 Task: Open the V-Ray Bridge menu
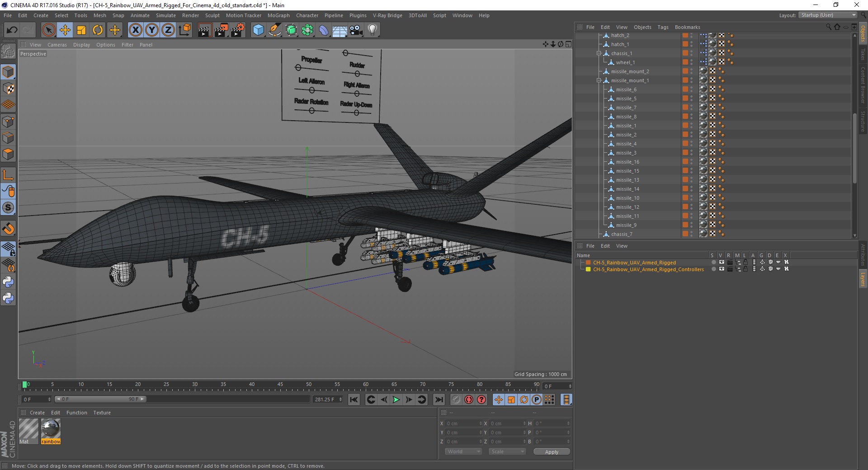(x=387, y=15)
